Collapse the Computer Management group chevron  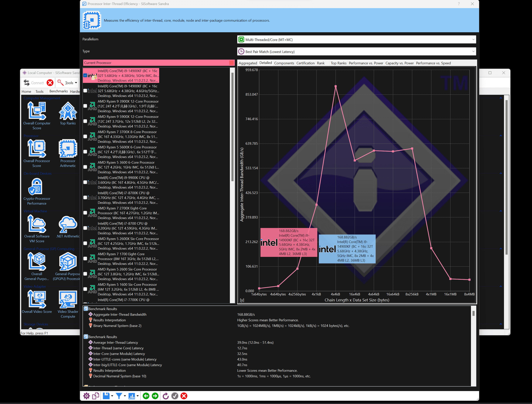point(501,98)
